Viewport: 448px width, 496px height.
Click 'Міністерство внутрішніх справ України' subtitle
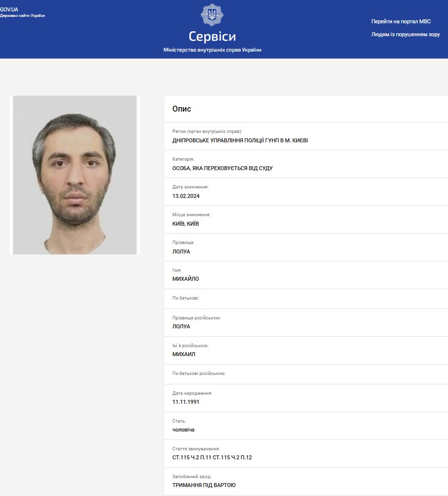[212, 50]
